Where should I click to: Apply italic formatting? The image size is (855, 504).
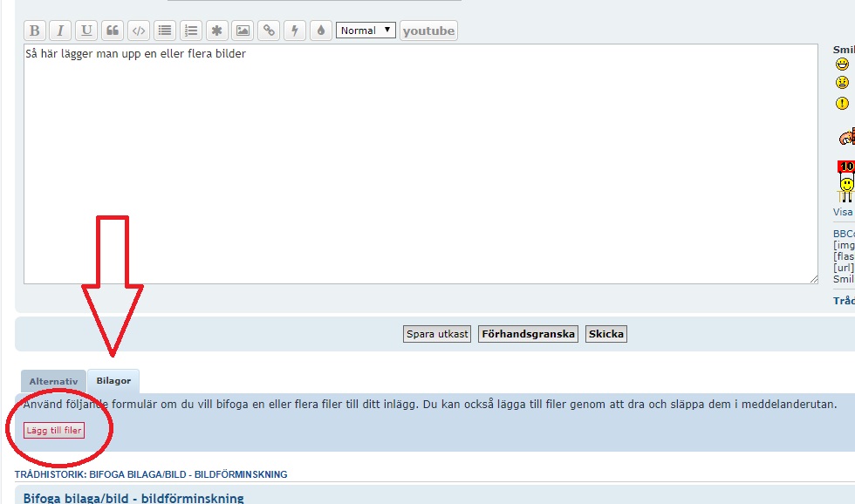(60, 31)
